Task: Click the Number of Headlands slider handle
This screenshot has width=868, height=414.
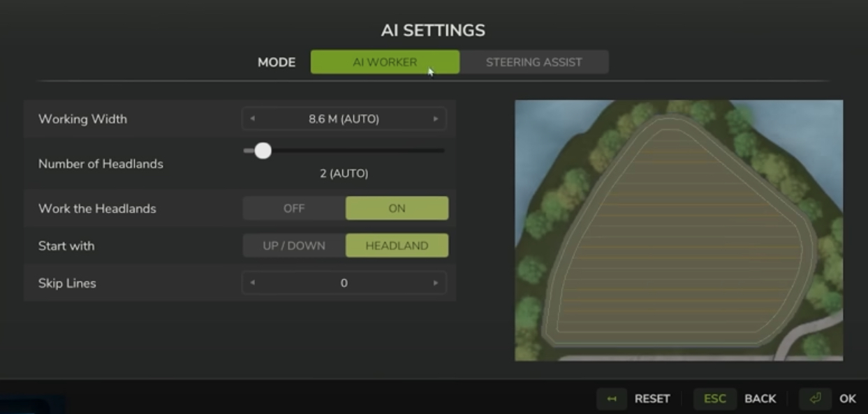Action: pos(263,151)
